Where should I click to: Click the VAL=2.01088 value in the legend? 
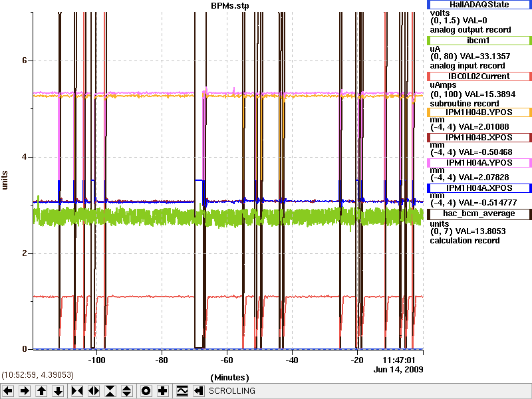(484, 127)
